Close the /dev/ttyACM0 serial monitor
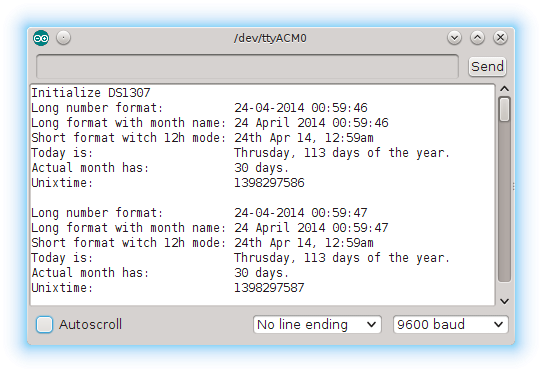The image size is (542, 372). pos(500,38)
